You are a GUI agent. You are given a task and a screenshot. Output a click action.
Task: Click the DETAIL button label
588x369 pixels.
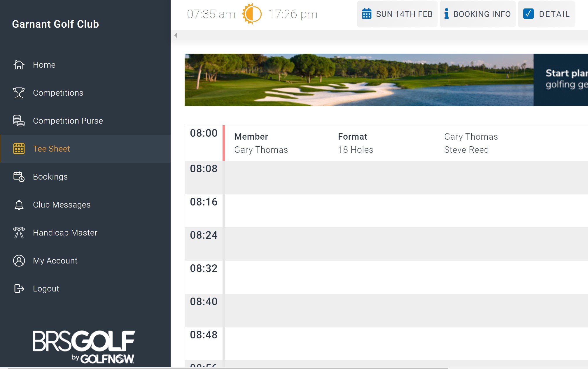tap(554, 14)
